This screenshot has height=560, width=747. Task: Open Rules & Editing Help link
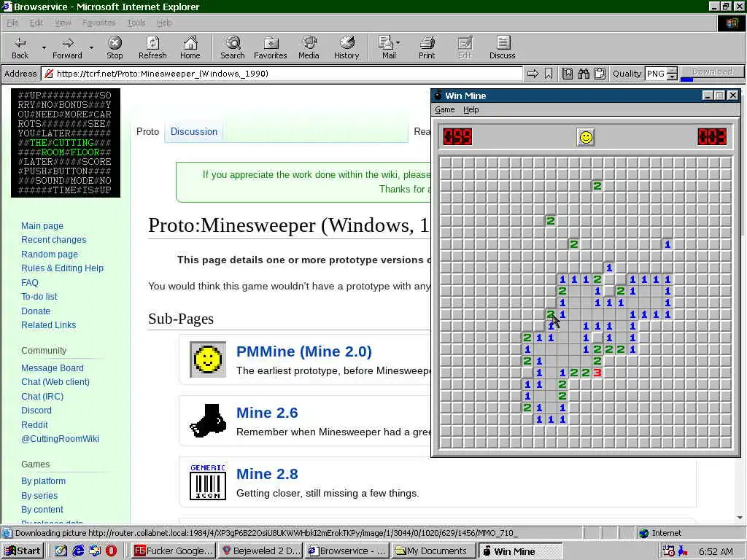pos(62,268)
